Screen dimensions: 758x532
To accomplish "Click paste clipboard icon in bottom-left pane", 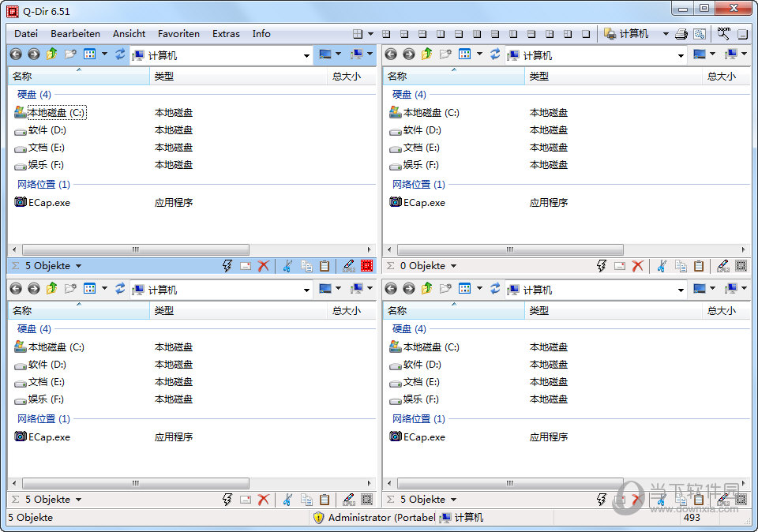I will coord(325,499).
